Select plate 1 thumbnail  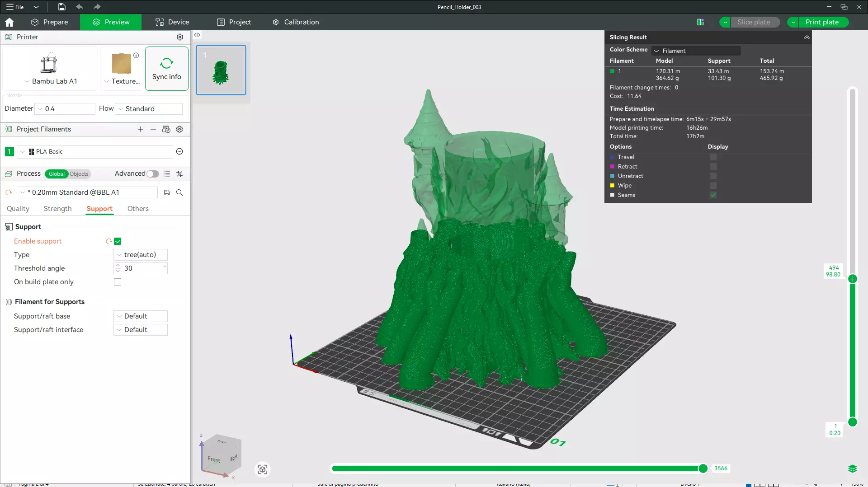[x=221, y=70]
